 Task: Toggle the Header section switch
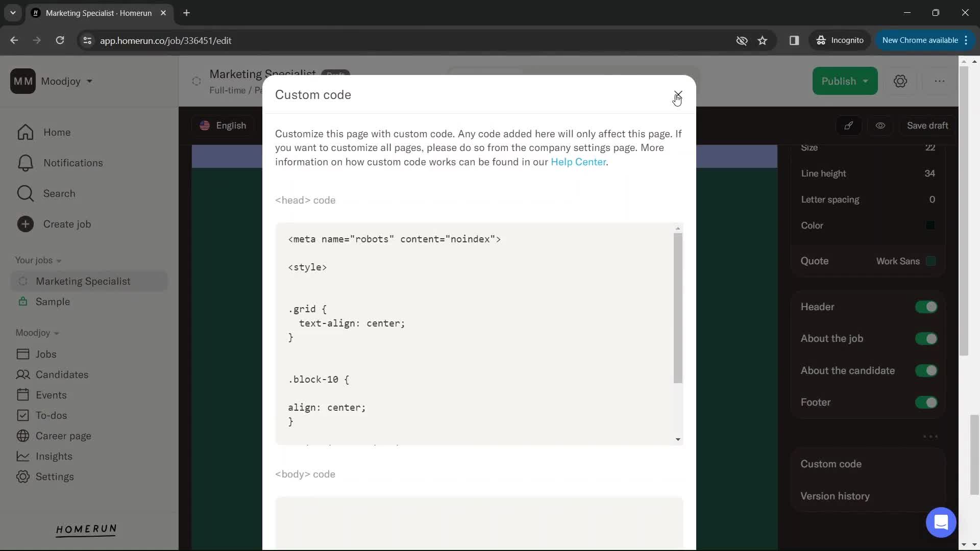pyautogui.click(x=926, y=307)
